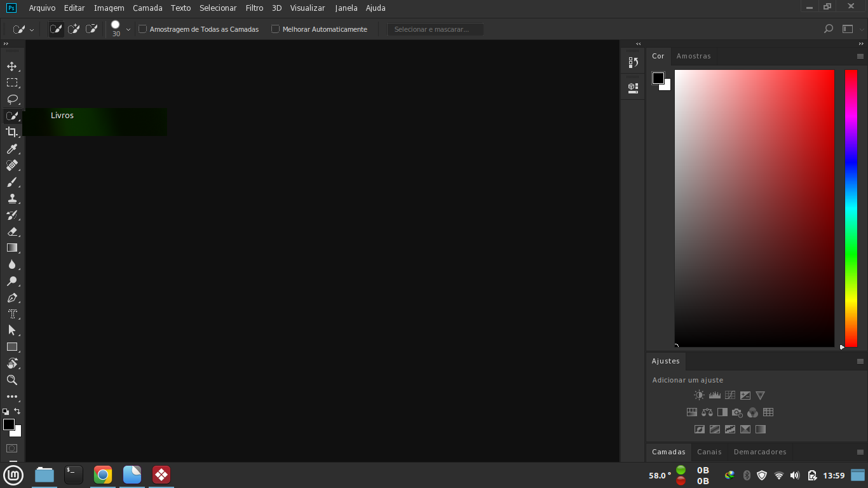868x488 pixels.
Task: Select the Crop tool
Action: coord(11,132)
